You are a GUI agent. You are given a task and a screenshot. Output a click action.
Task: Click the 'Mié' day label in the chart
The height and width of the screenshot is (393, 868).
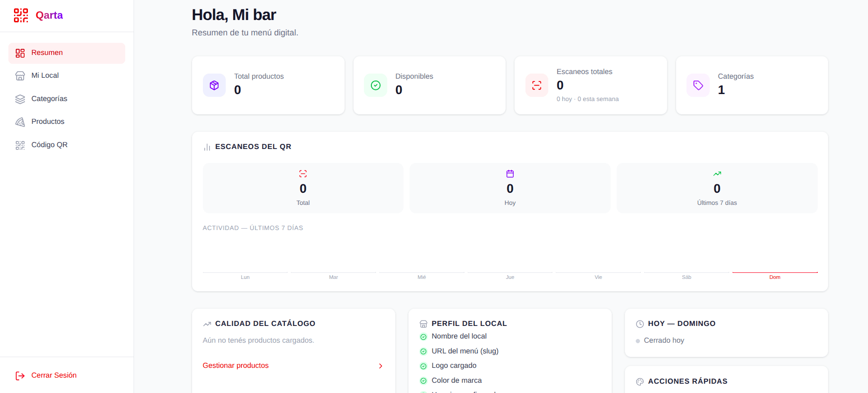pos(422,278)
